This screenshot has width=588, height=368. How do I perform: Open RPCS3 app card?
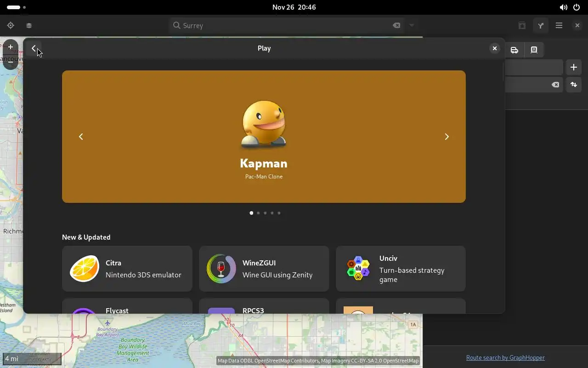click(x=264, y=306)
